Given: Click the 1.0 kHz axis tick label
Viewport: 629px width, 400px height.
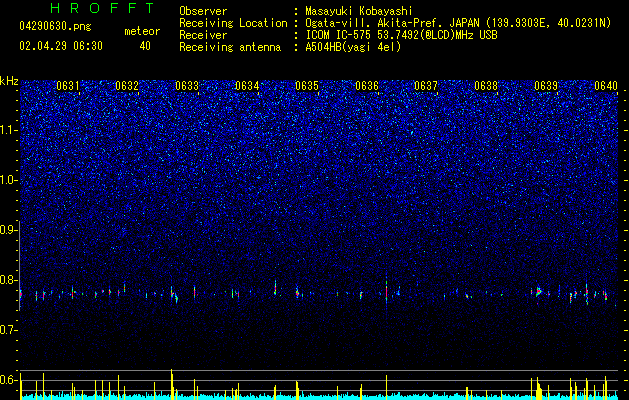Looking at the screenshot, I should (8, 180).
